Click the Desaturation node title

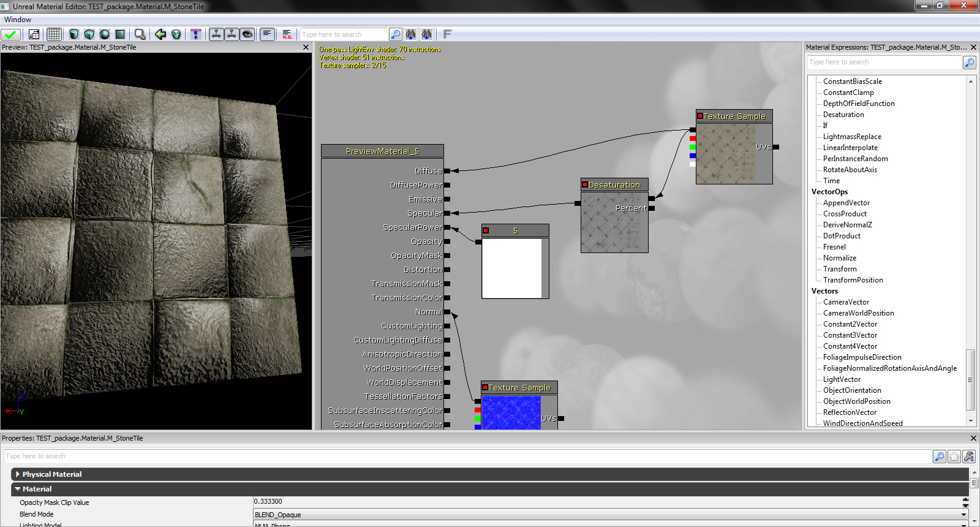pyautogui.click(x=614, y=184)
